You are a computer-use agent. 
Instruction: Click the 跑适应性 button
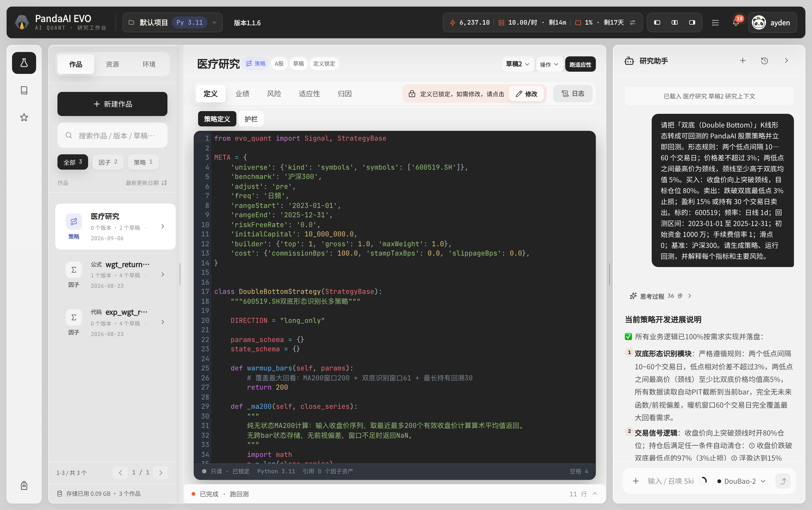(x=580, y=64)
